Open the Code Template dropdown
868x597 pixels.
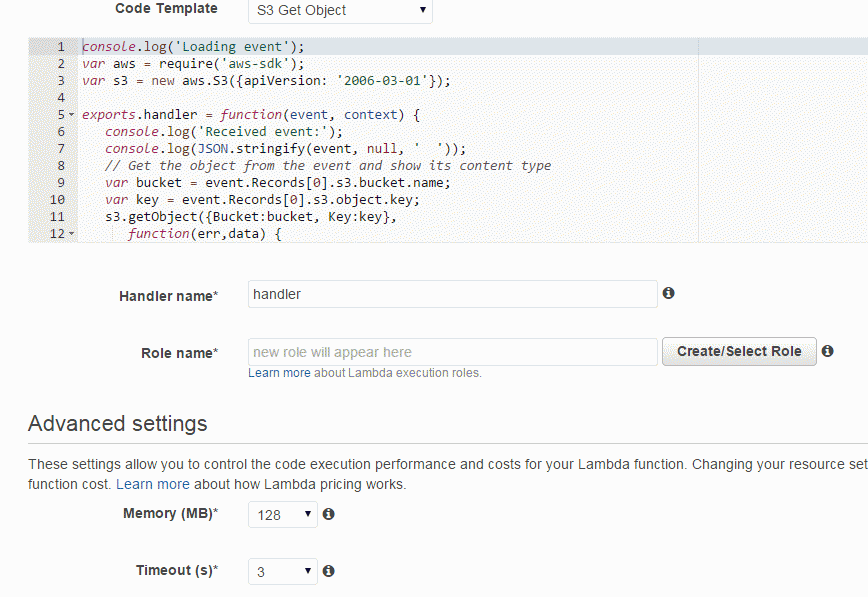[340, 11]
